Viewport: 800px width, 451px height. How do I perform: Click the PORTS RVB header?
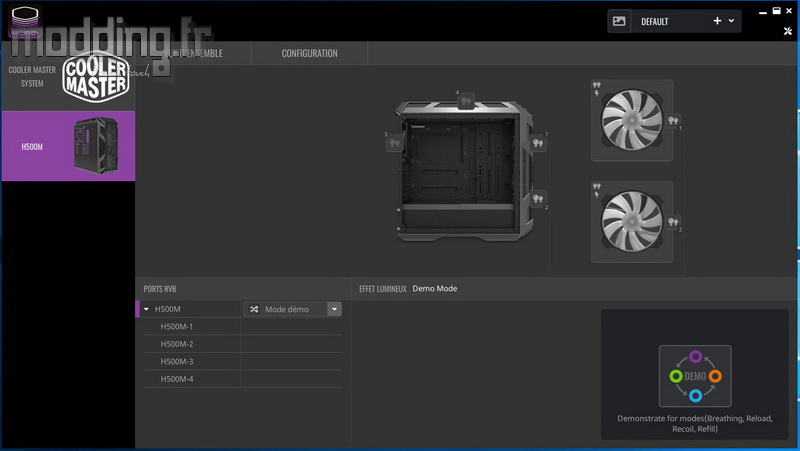click(160, 289)
